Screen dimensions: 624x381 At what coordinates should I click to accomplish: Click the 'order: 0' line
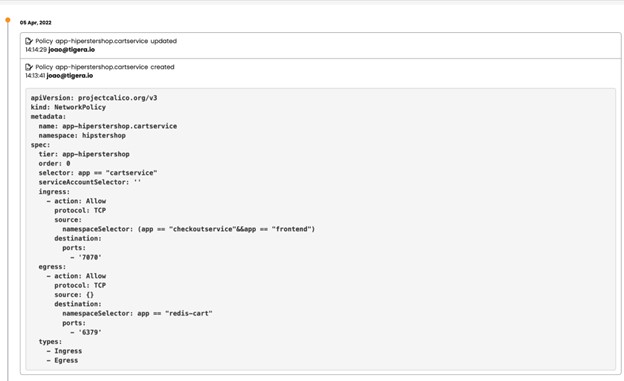click(55, 164)
